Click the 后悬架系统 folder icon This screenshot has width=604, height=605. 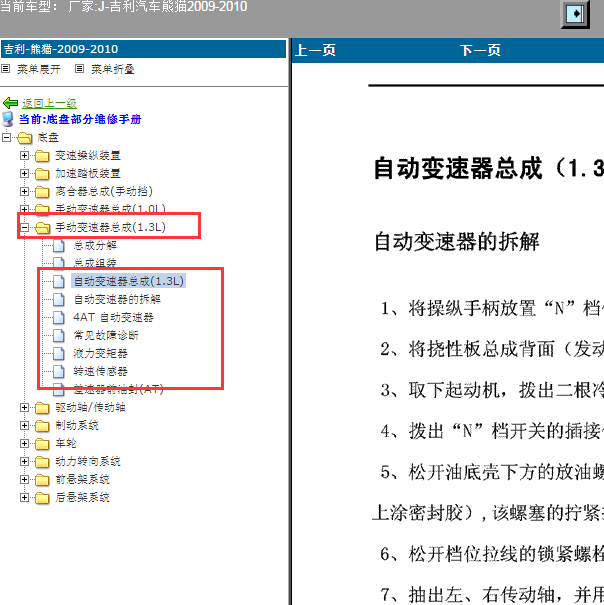click(x=42, y=498)
